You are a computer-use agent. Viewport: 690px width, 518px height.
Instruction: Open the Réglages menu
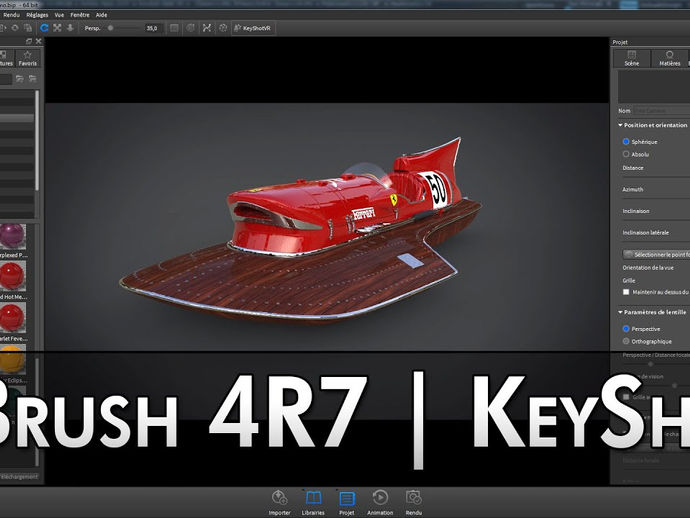[x=37, y=15]
